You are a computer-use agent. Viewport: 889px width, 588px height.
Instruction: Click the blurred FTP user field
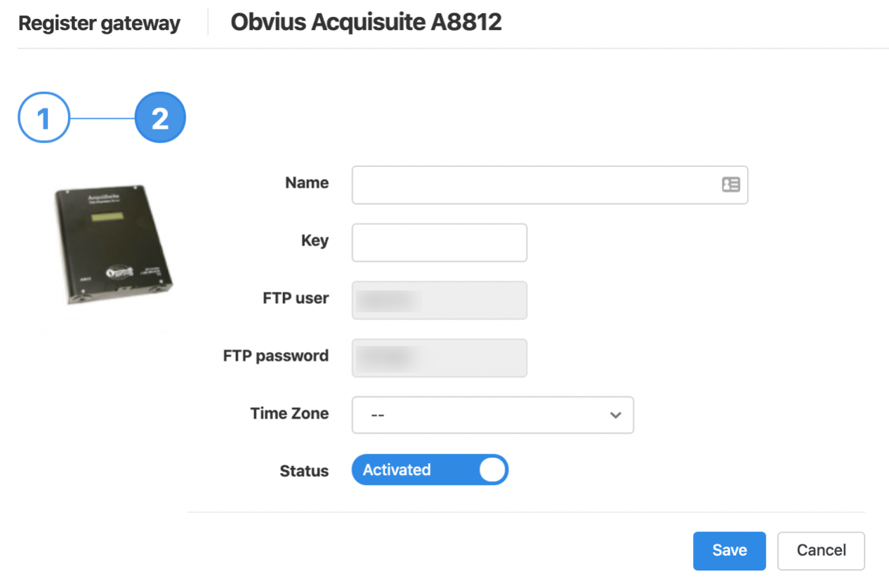coord(440,300)
